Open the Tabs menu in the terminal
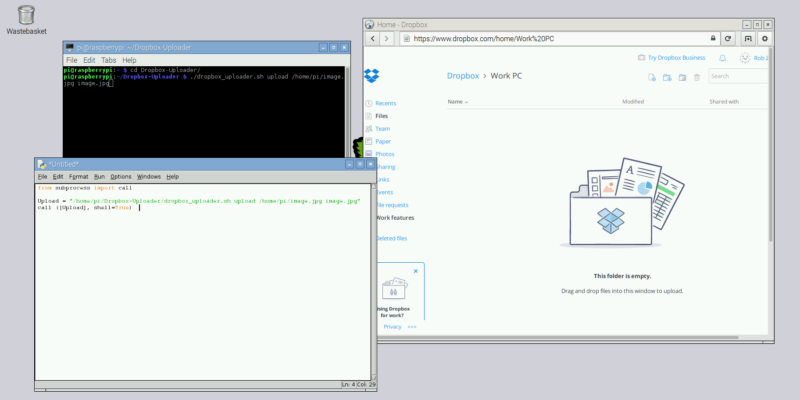 (x=109, y=60)
